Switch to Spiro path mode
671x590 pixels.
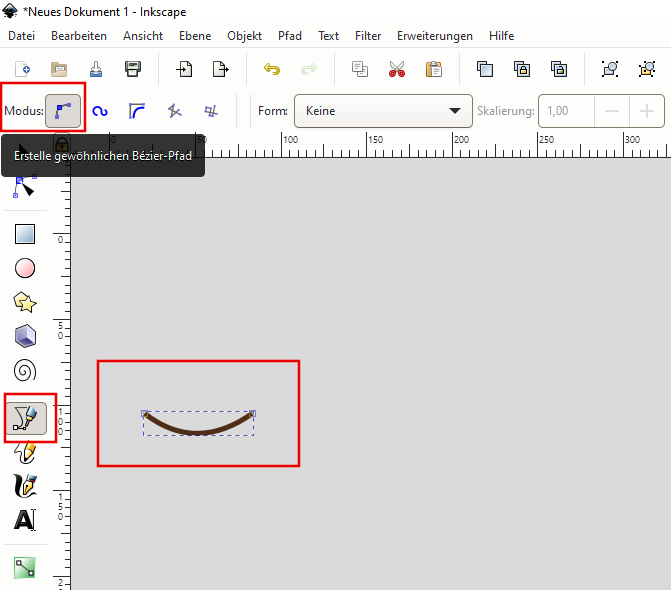click(100, 111)
